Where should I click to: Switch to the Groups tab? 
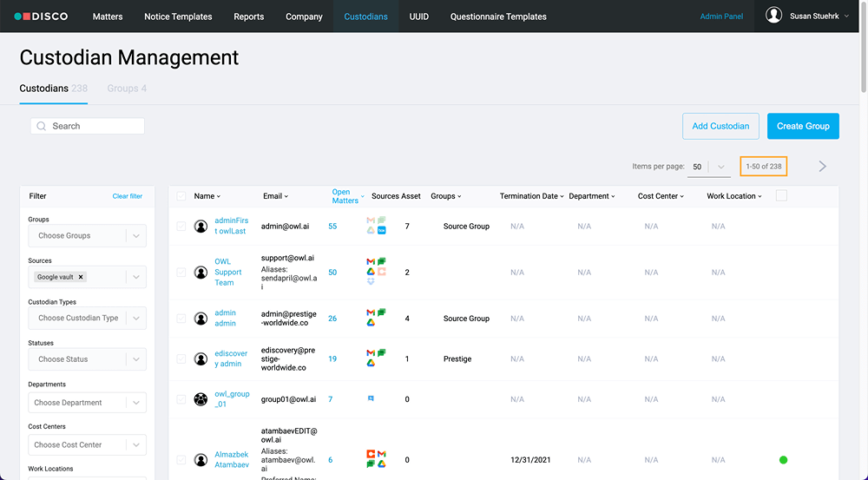click(x=127, y=89)
